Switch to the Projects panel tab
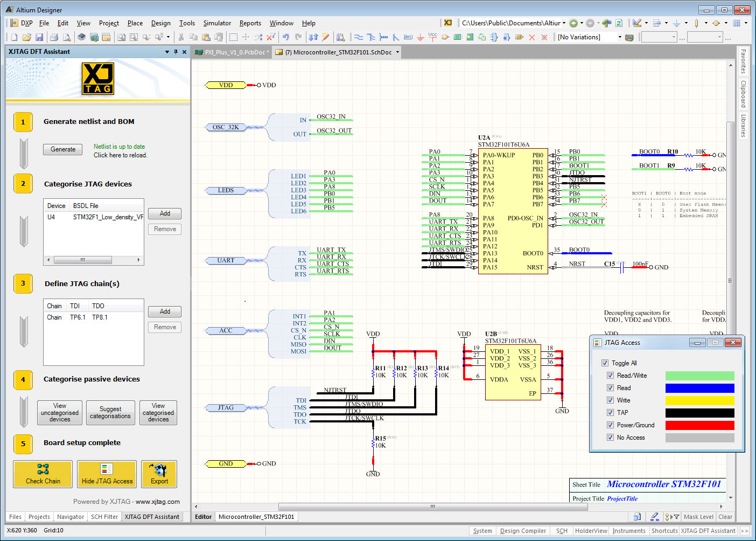This screenshot has width=756, height=541. pyautogui.click(x=39, y=517)
